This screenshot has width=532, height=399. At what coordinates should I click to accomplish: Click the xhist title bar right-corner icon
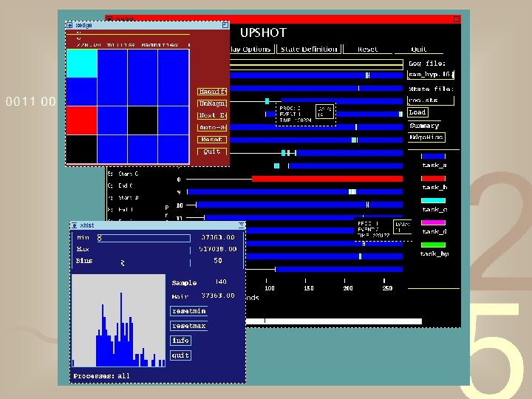[x=241, y=225]
